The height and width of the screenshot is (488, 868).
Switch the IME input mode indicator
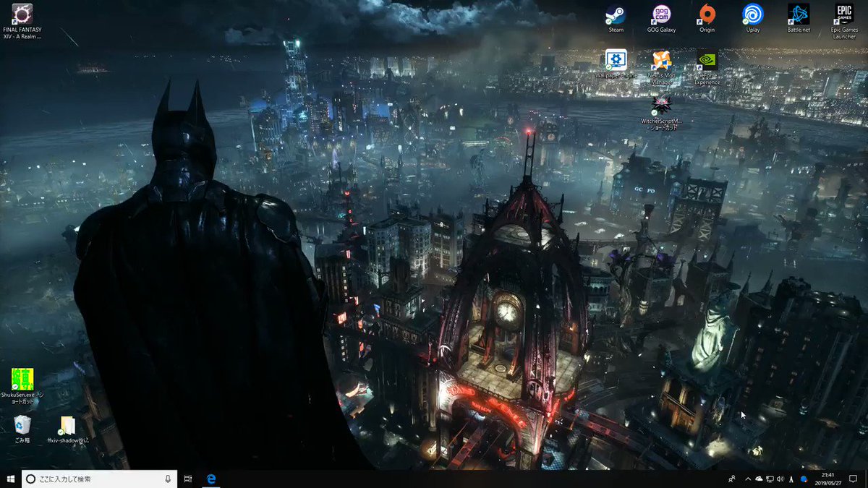point(791,479)
